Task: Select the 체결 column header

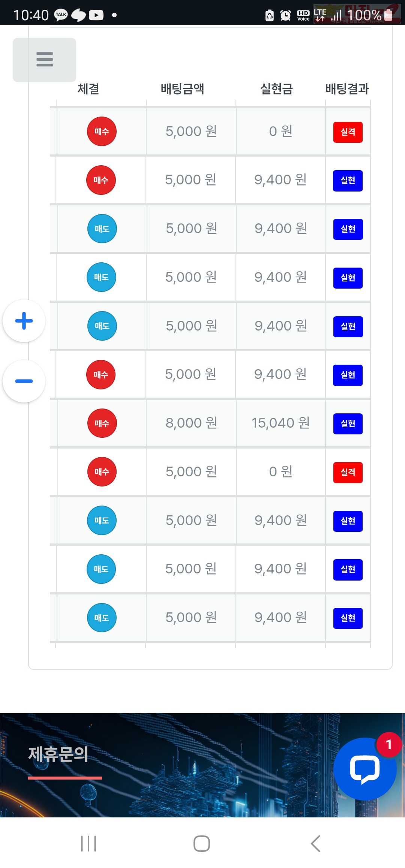Action: pos(88,89)
